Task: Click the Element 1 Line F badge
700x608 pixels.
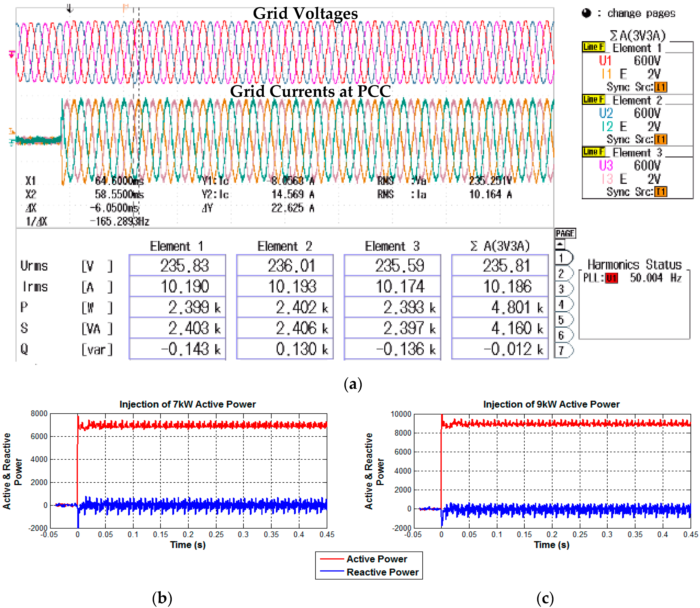Action: 593,47
